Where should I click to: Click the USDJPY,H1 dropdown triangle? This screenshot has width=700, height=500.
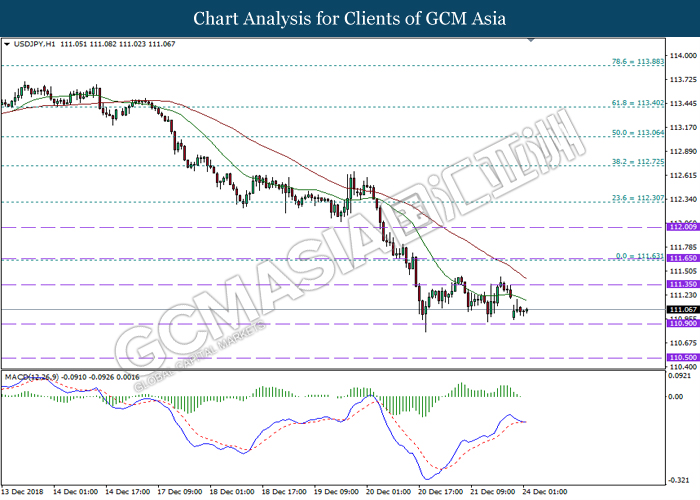click(x=7, y=44)
